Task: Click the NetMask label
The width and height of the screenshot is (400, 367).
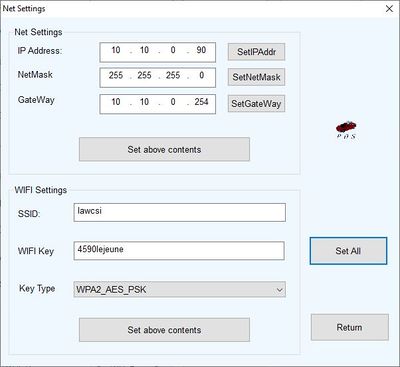Action: (x=35, y=75)
